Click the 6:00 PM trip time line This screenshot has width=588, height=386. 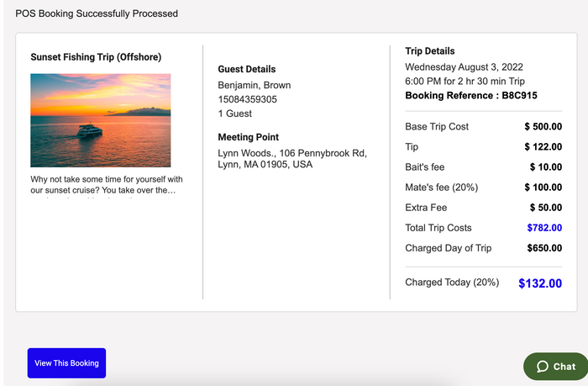click(465, 82)
